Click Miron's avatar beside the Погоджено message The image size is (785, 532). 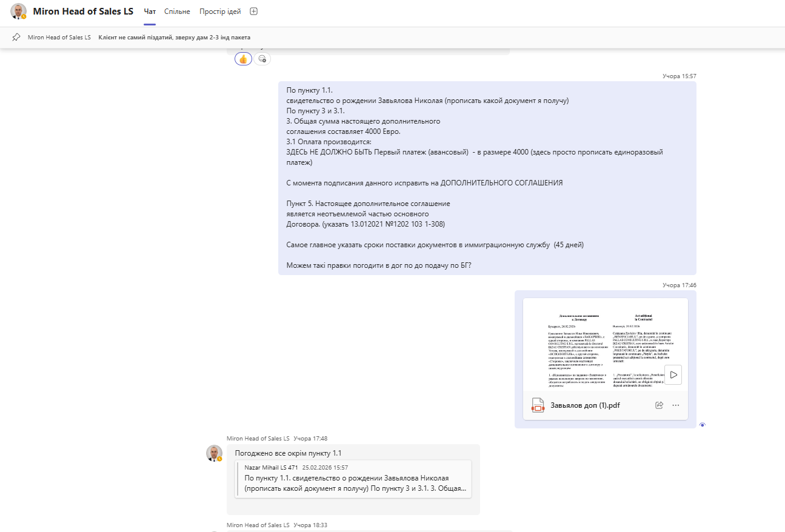click(x=214, y=453)
